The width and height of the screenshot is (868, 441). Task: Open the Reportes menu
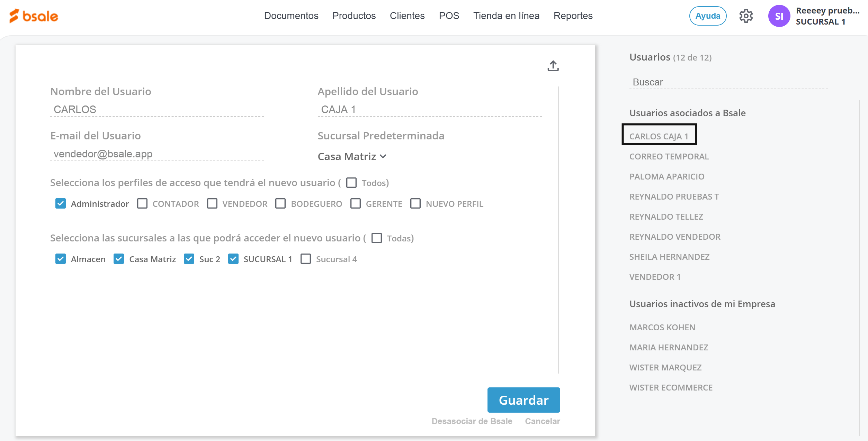pos(573,16)
